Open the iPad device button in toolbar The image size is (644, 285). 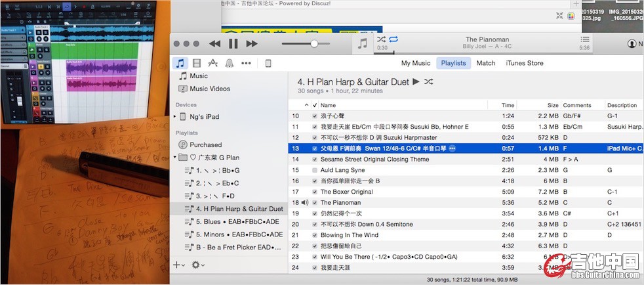(268, 63)
